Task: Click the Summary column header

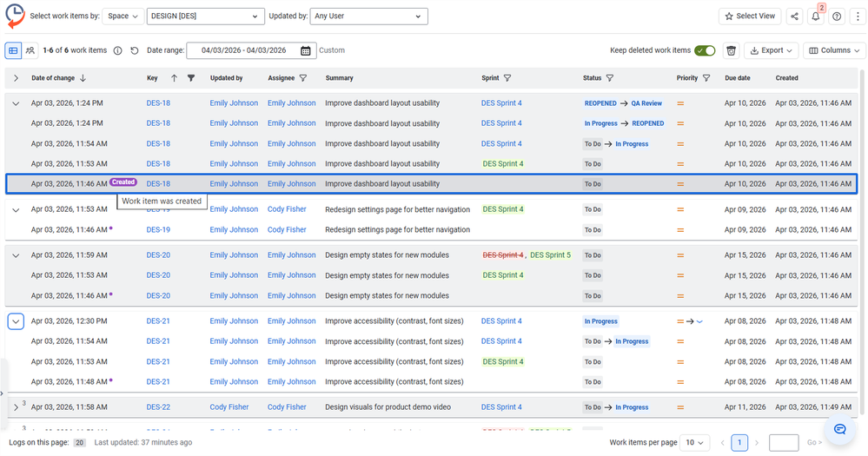Action: click(340, 78)
